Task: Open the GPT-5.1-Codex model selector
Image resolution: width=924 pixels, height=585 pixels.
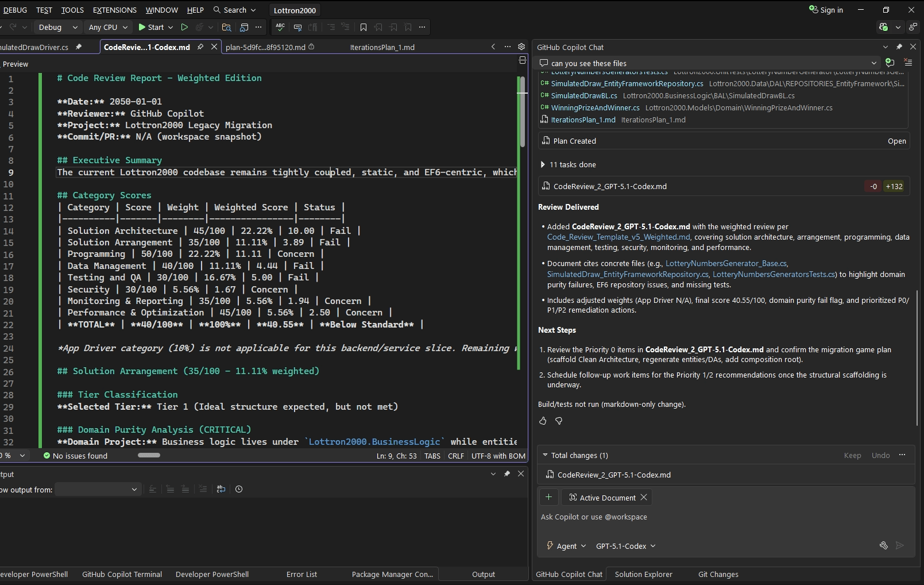Action: [x=625, y=546]
